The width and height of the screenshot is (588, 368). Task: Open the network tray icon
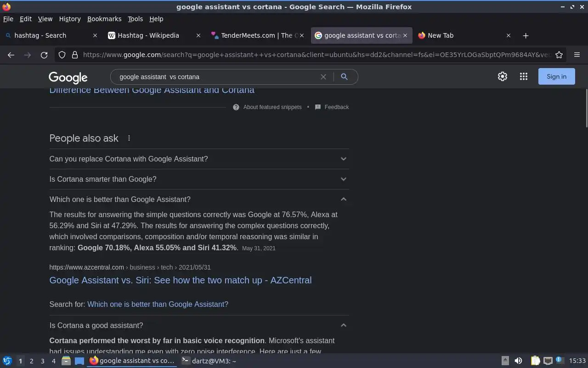(x=548, y=361)
